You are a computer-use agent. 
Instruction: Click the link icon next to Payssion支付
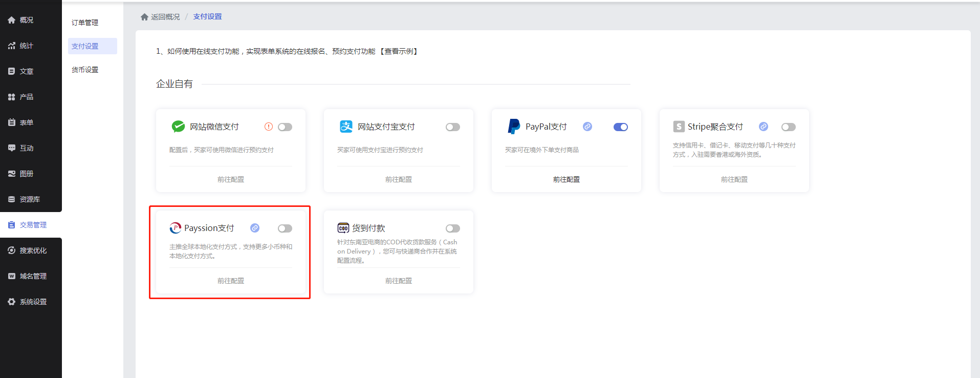pos(255,228)
